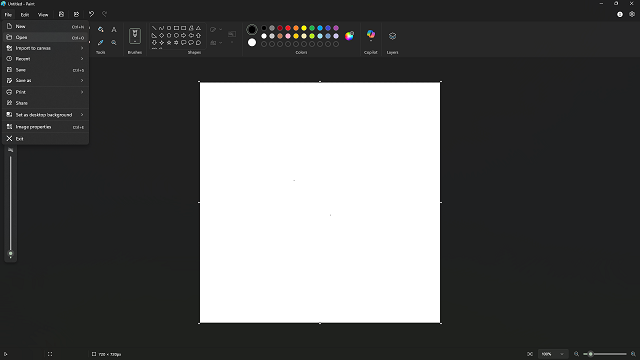Image resolution: width=640 pixels, height=360 pixels.
Task: Open the Brushes tool button
Action: [x=135, y=36]
